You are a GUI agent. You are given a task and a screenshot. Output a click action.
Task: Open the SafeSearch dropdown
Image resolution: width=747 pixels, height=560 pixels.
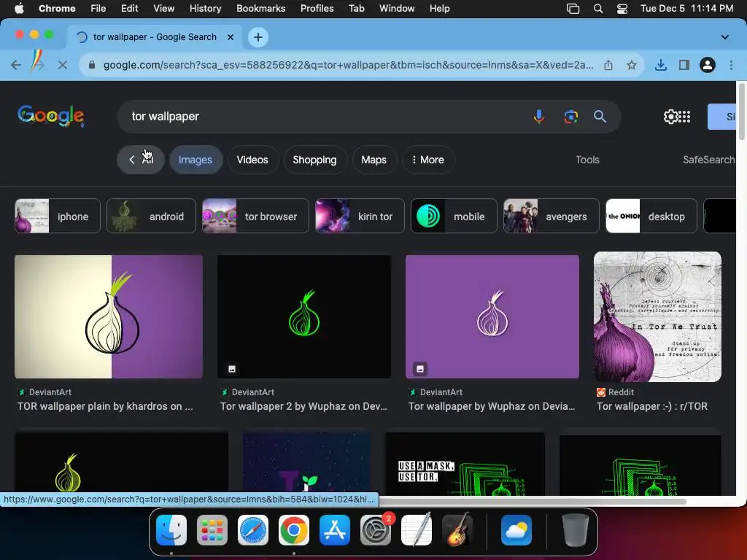(x=709, y=160)
